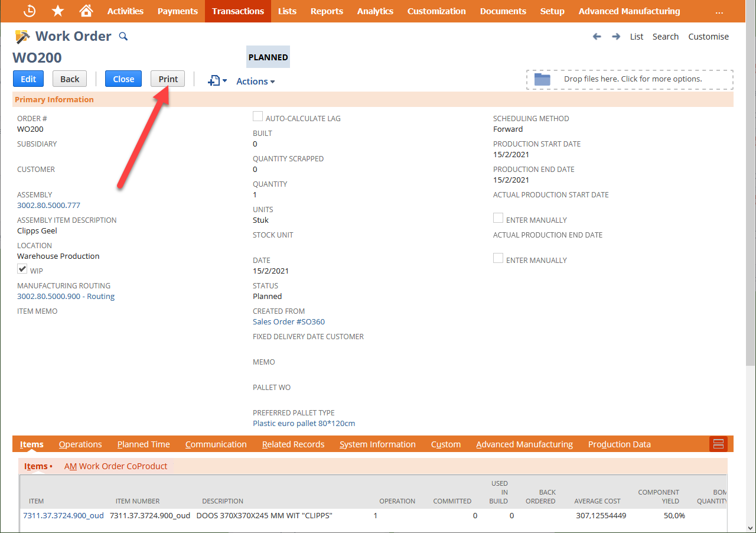
Task: Enable the Auto-Calculate Lag checkbox
Action: tap(258, 116)
